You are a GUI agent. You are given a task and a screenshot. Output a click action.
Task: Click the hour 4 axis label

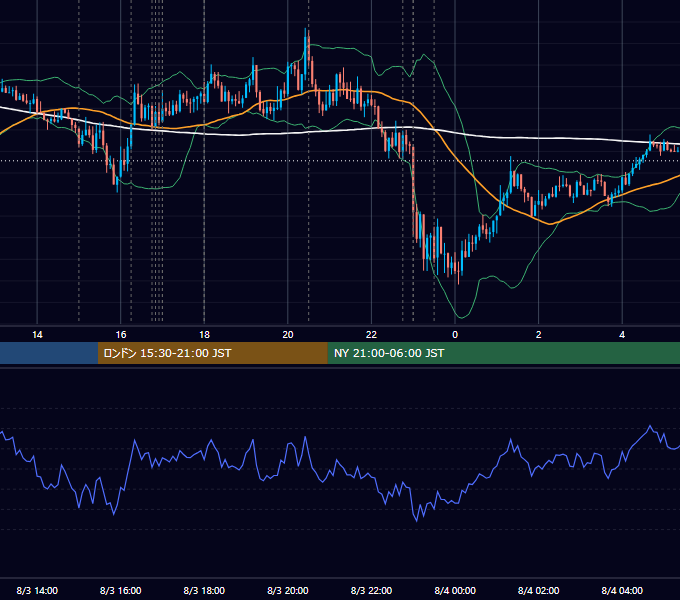click(622, 335)
